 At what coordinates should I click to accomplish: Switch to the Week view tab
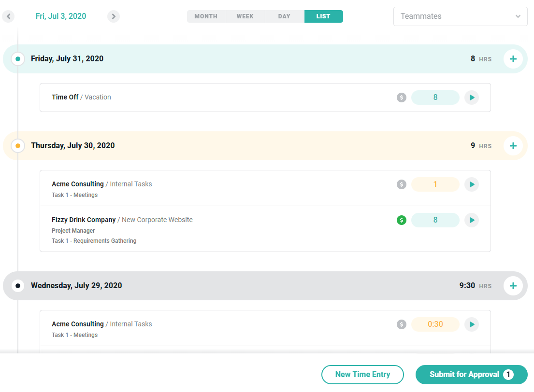(245, 16)
